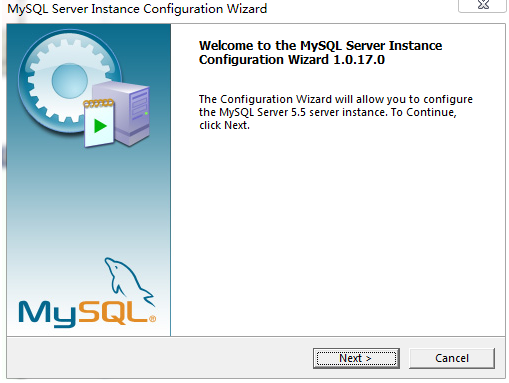Click the text "Configuration Wizard 1.0.17.0"
This screenshot has height=383, width=509.
click(x=292, y=60)
